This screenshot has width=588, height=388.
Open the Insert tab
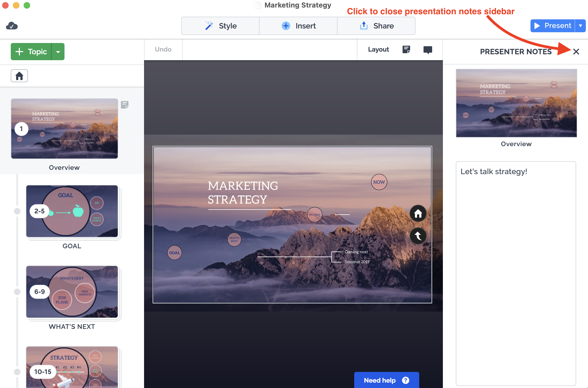click(x=298, y=26)
